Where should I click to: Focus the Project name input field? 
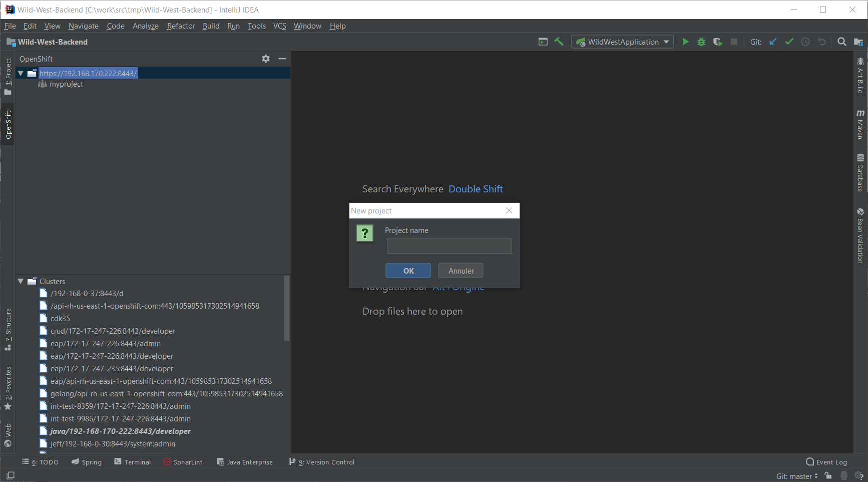(449, 246)
